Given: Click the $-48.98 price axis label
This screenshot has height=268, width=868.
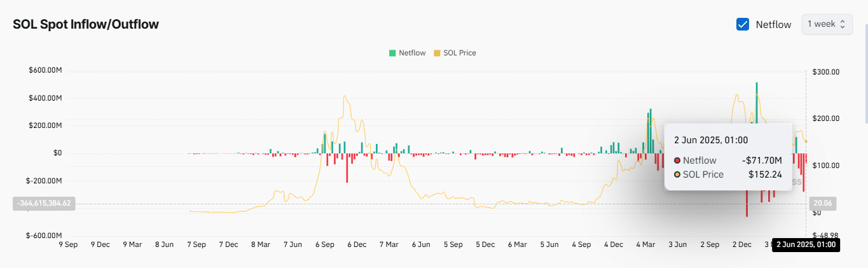Looking at the screenshot, I should tap(827, 235).
